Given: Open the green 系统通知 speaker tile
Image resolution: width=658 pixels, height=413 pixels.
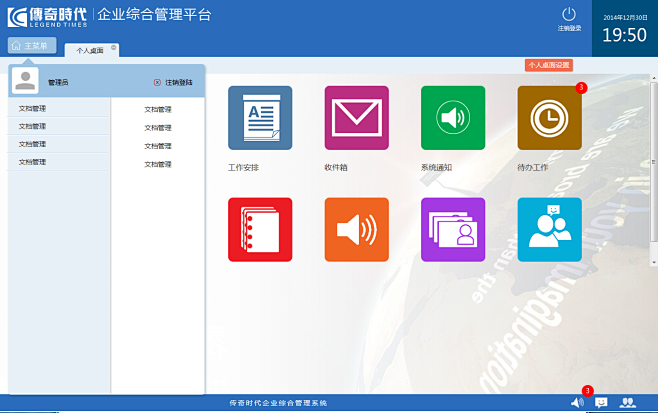Looking at the screenshot, I should pos(453,118).
